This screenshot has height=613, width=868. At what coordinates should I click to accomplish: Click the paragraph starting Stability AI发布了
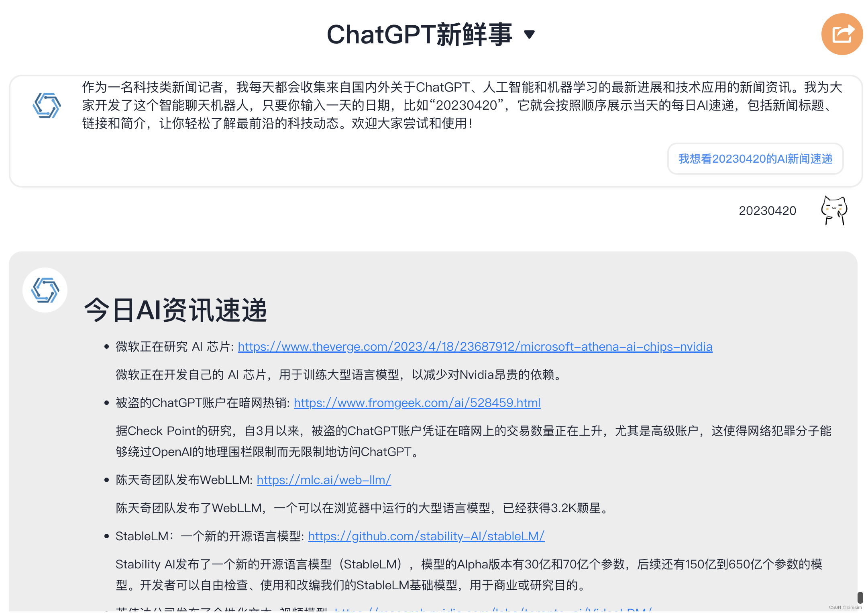tap(469, 574)
